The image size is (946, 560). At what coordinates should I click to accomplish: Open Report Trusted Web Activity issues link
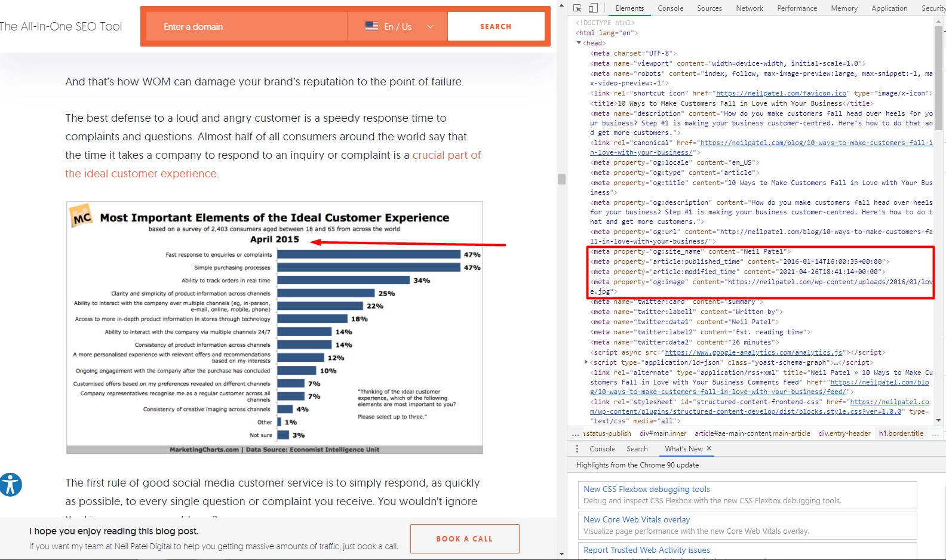(x=647, y=550)
